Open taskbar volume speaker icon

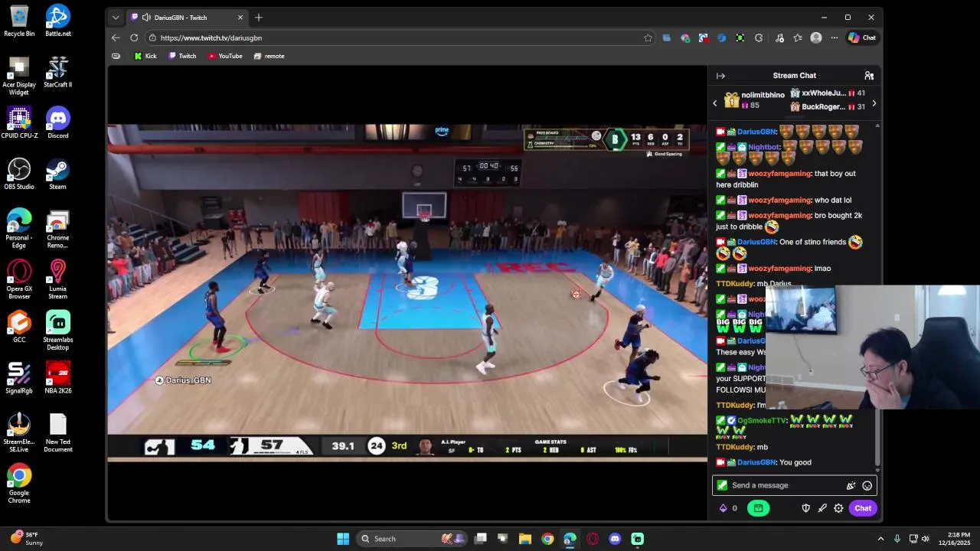click(926, 539)
